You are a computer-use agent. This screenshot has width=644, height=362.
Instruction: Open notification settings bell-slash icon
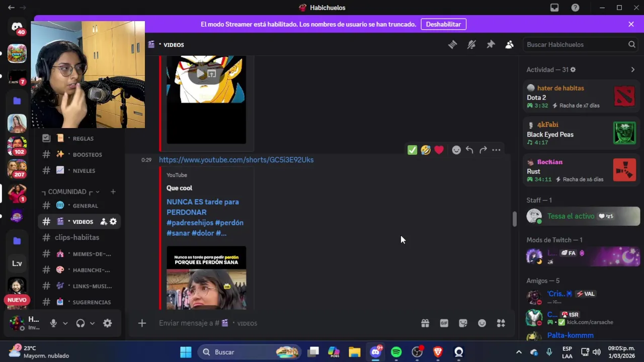tap(471, 45)
